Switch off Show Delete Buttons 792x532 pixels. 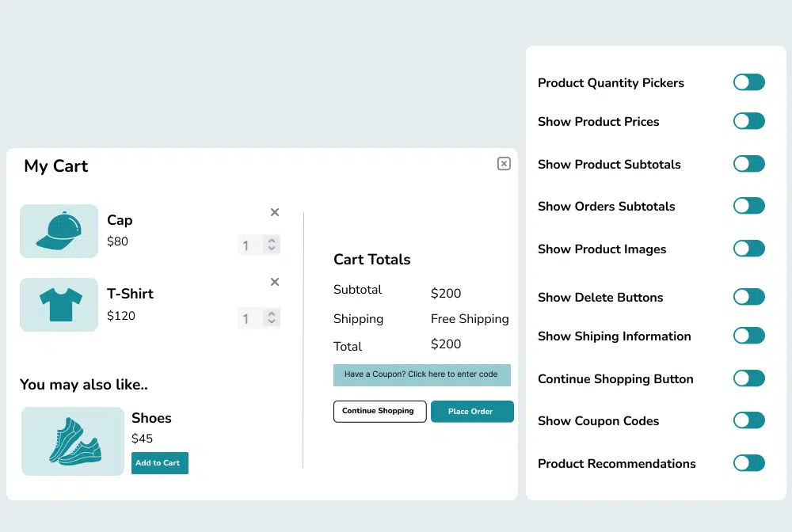click(748, 297)
